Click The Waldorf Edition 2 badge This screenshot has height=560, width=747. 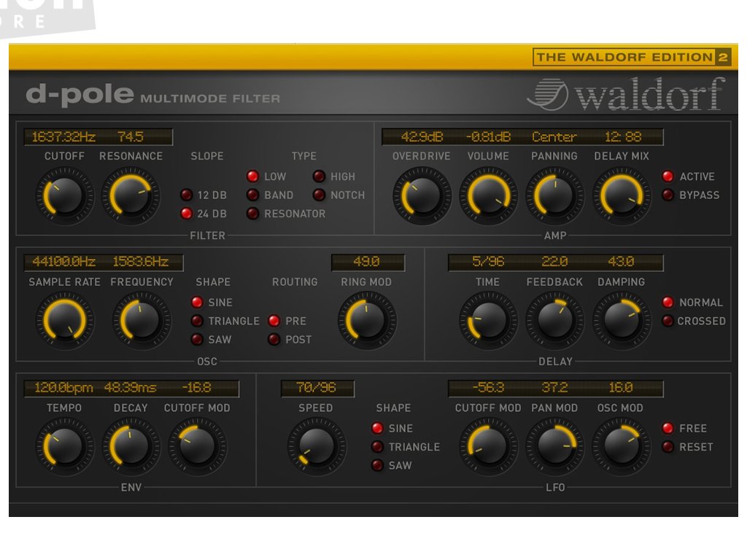coord(632,58)
